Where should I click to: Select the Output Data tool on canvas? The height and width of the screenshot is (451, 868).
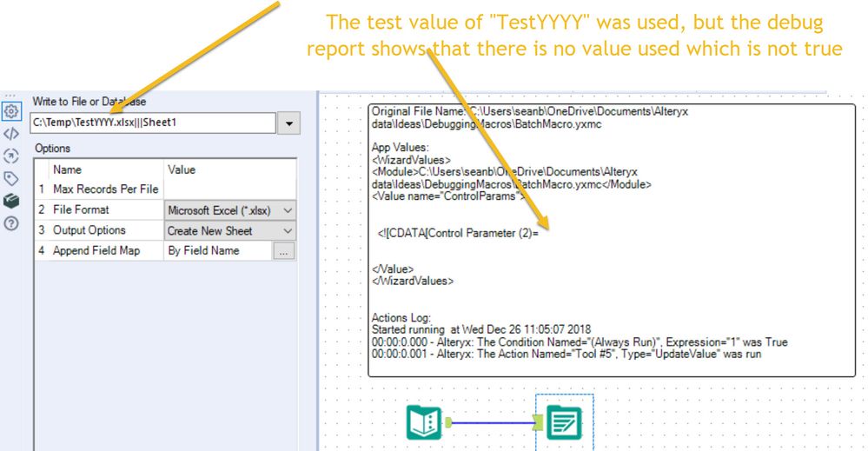[x=564, y=423]
